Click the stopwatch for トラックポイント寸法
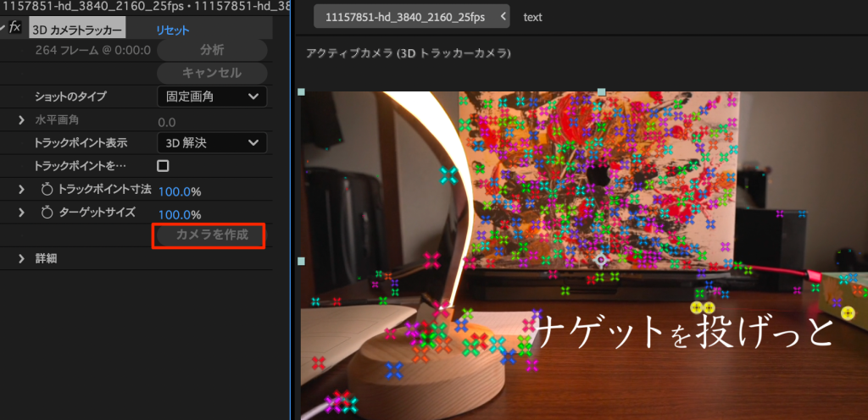 47,191
